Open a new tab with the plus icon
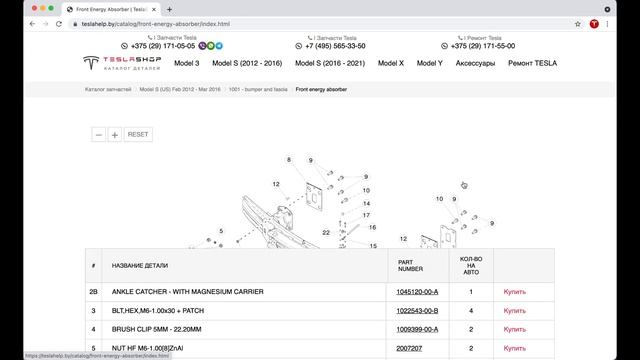 [x=169, y=9]
